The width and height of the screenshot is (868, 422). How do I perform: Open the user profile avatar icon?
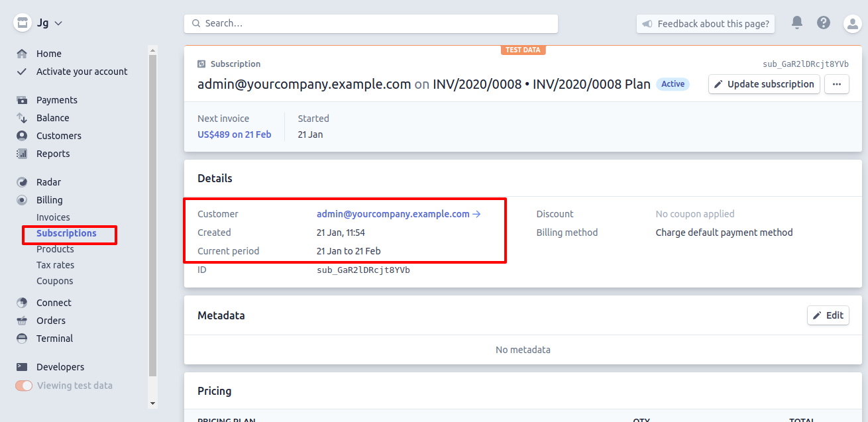pyautogui.click(x=851, y=23)
